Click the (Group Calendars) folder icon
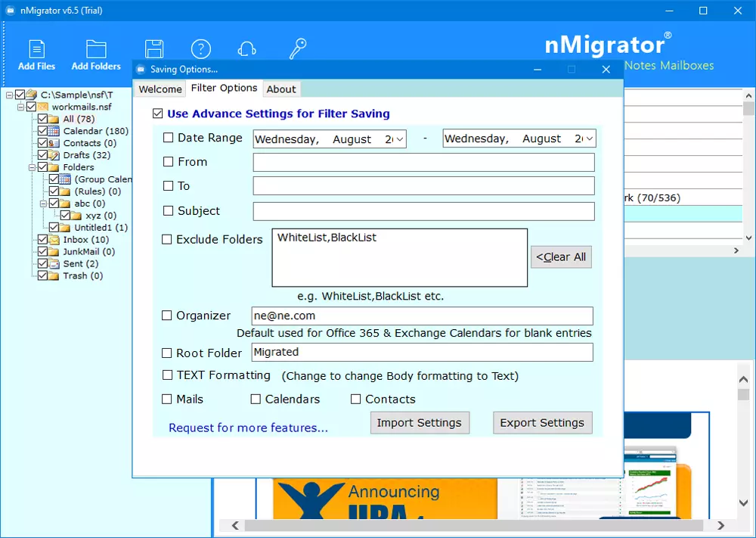Screen dimensions: 756x538 click(65, 179)
